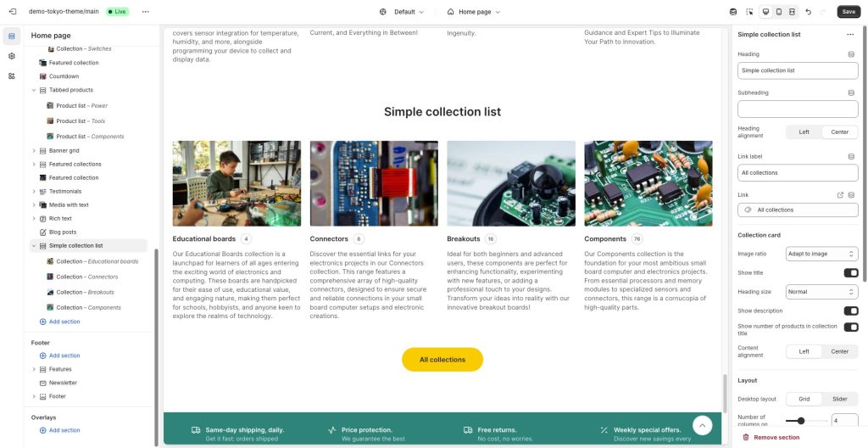Set Heading alignment to Left
This screenshot has height=448, width=868.
[x=804, y=132]
